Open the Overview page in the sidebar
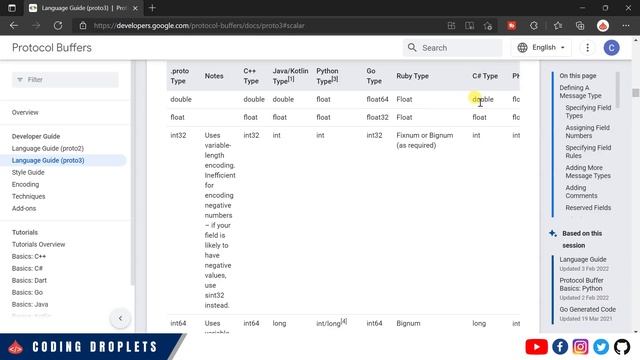 click(25, 112)
